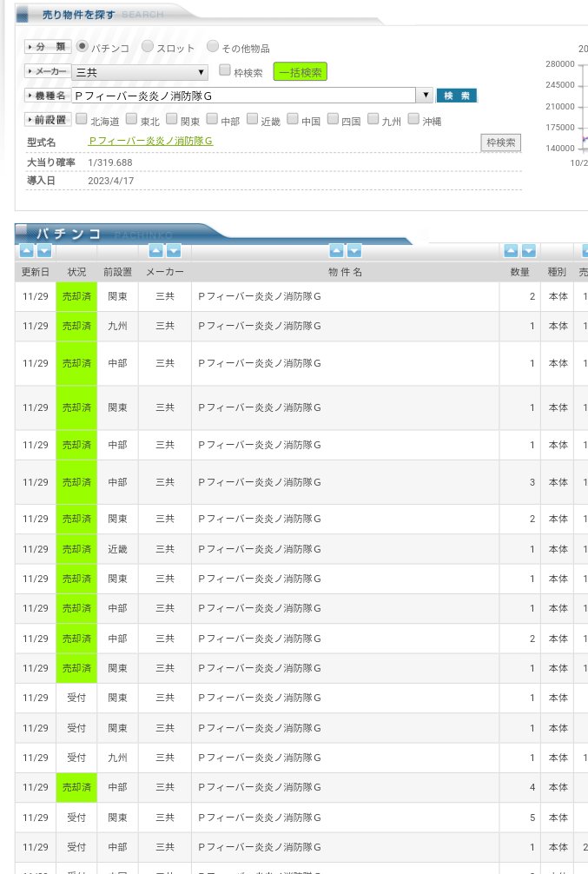This screenshot has width=588, height=874.
Task: Enable the 北海道 region checkbox
Action: pos(82,119)
